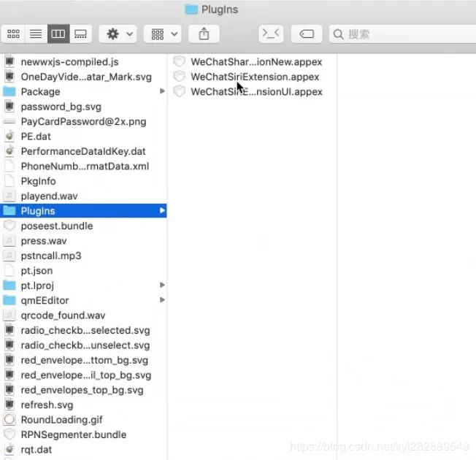This screenshot has height=460, width=476.
Task: Click the newwxjs-compiled.js file icon
Action: tap(9, 61)
